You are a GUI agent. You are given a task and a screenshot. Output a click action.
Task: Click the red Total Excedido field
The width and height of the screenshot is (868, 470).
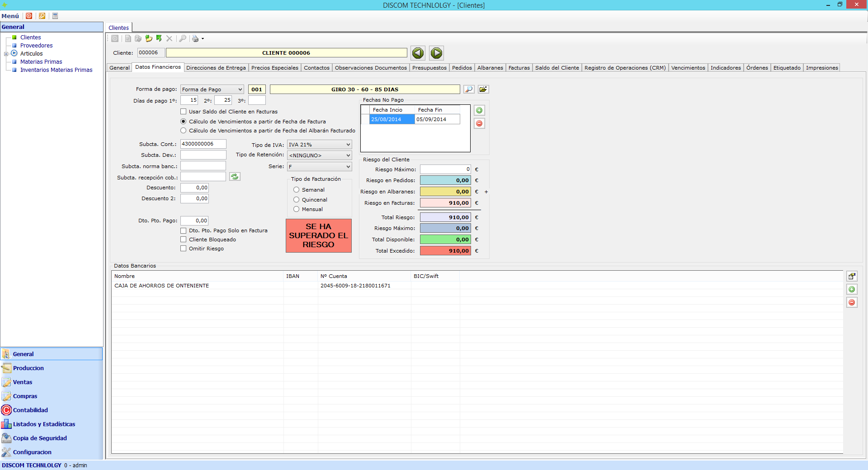coord(445,251)
